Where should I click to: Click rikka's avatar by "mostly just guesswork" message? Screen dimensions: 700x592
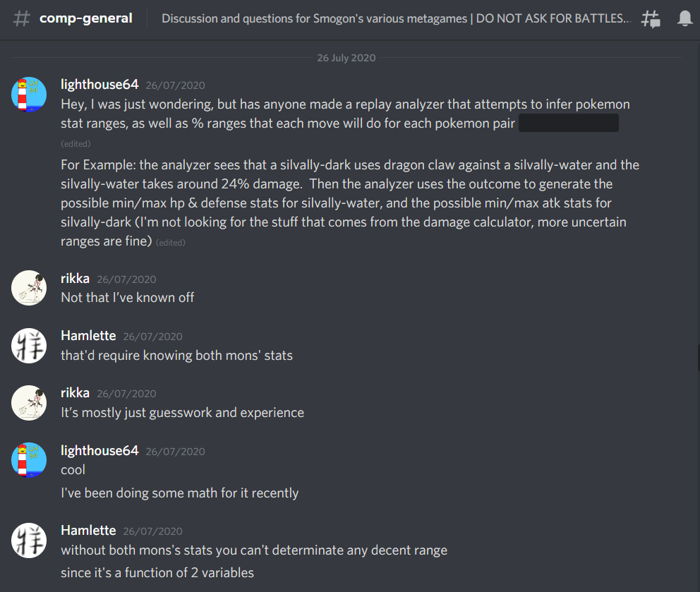pyautogui.click(x=29, y=403)
